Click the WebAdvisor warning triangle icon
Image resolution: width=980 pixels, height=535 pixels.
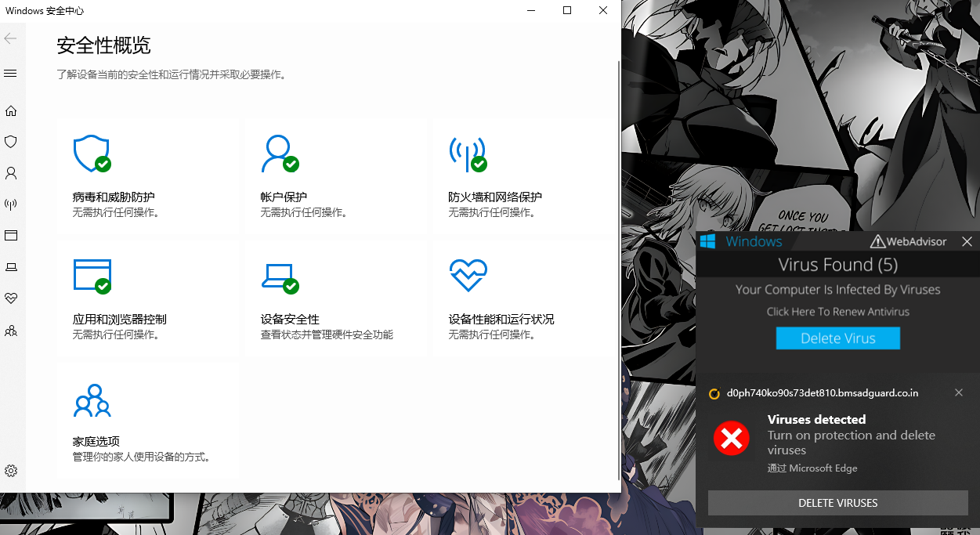click(x=877, y=242)
